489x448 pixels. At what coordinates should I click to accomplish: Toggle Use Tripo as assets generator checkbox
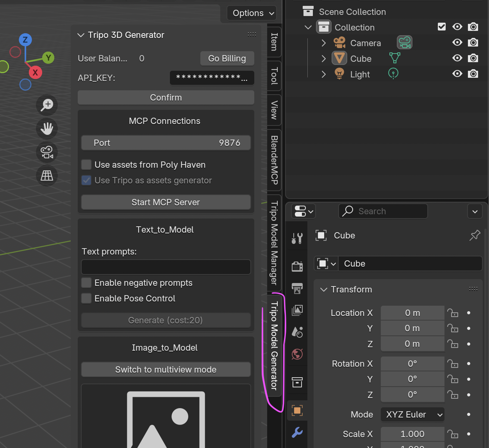click(86, 180)
